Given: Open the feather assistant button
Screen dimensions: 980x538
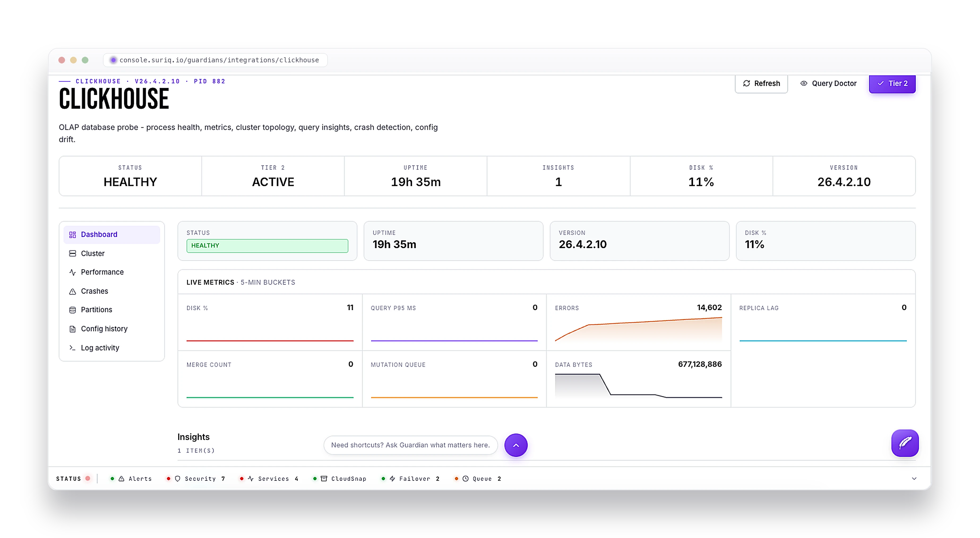Looking at the screenshot, I should click(x=905, y=443).
